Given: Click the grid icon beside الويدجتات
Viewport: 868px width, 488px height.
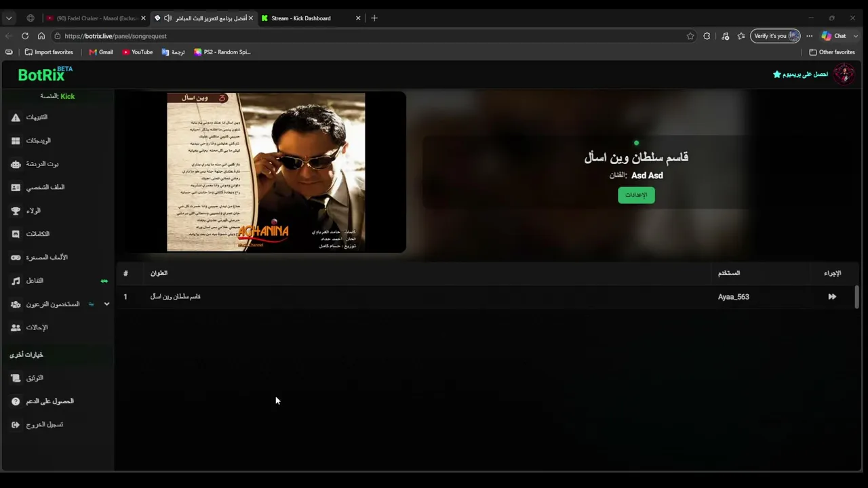Looking at the screenshot, I should 16,141.
